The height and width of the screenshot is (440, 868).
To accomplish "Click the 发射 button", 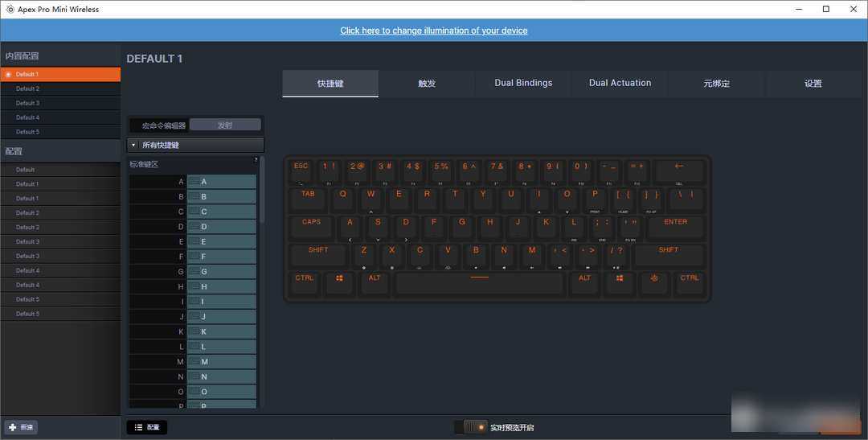I will coord(225,125).
